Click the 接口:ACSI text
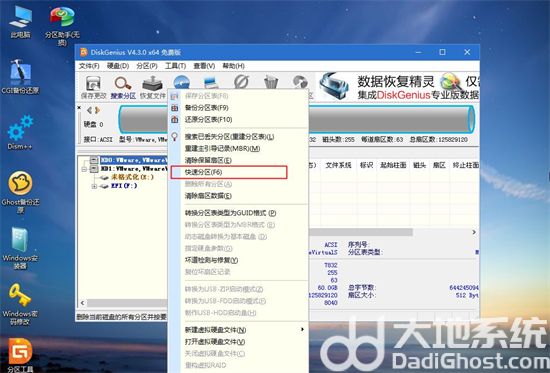This screenshot has height=373, width=550. (x=98, y=139)
